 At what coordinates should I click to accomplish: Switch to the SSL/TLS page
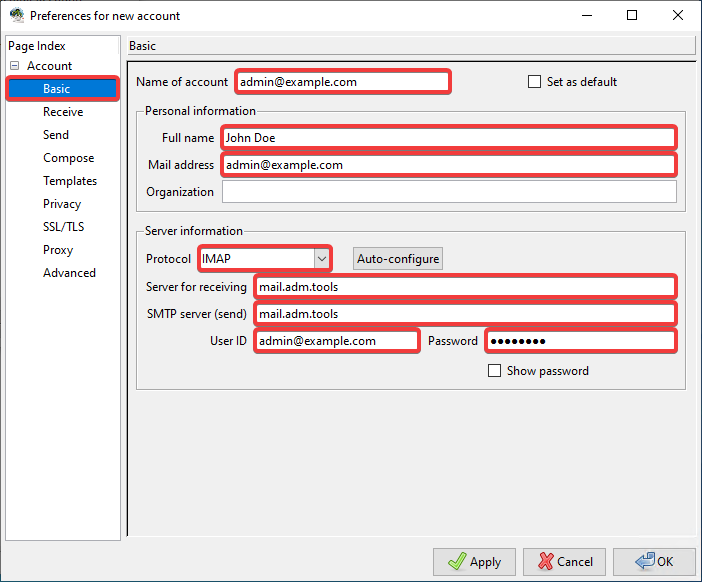pos(64,227)
